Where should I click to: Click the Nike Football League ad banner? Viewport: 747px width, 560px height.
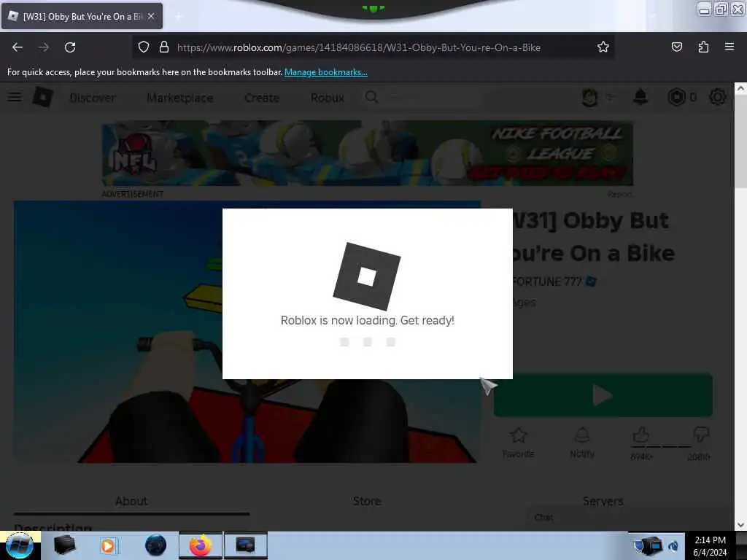(x=368, y=153)
